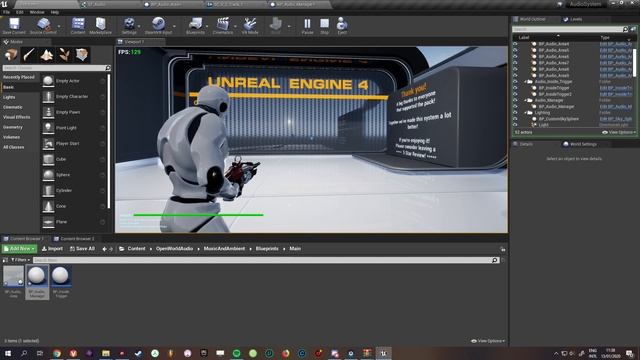Select the Lights category in Modes
640x360 pixels.
[x=9, y=97]
